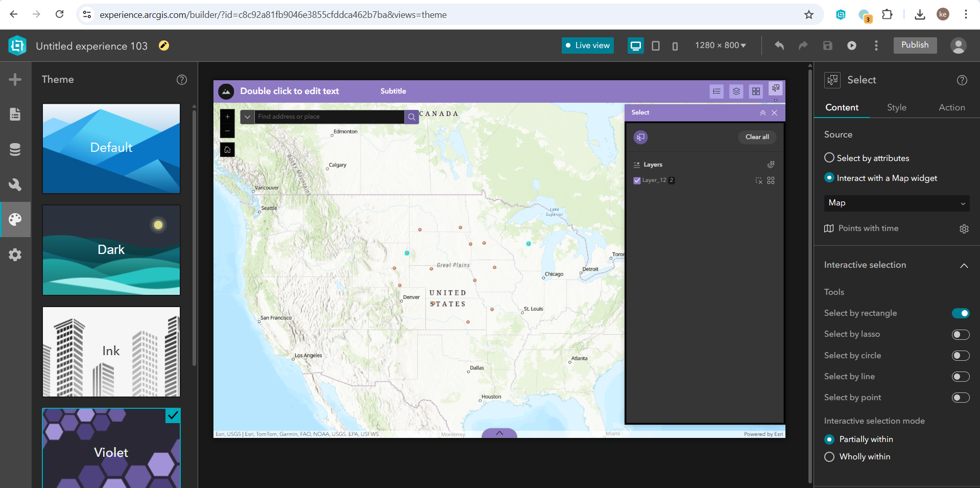
Task: Click in the Find address or place search field
Action: tap(327, 117)
